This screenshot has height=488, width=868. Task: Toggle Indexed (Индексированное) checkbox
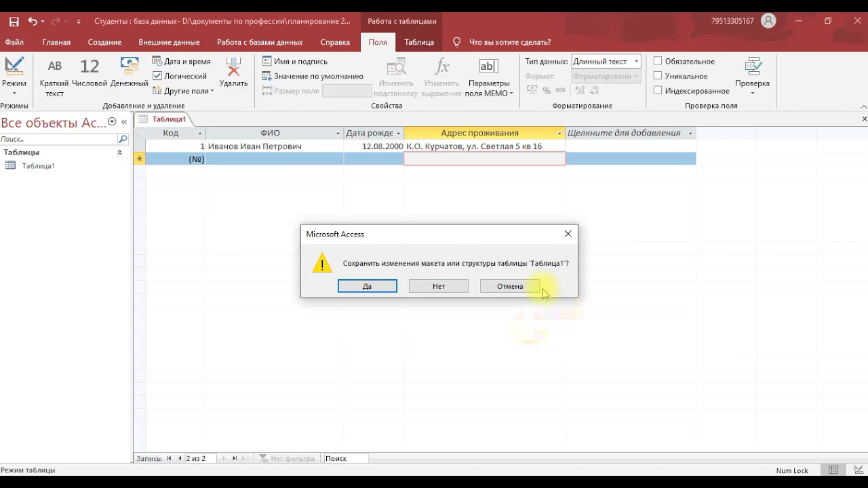pyautogui.click(x=658, y=91)
